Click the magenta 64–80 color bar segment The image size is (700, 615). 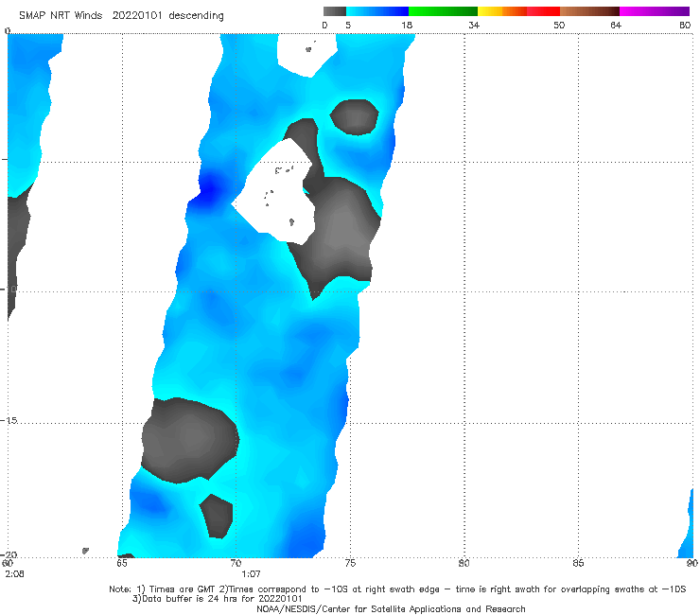tap(655, 11)
